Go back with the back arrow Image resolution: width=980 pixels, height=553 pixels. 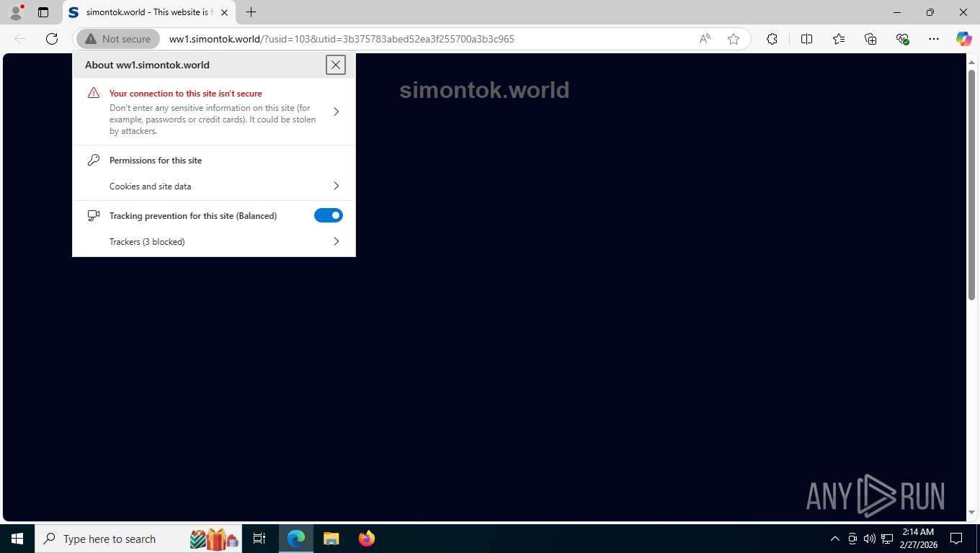click(20, 39)
